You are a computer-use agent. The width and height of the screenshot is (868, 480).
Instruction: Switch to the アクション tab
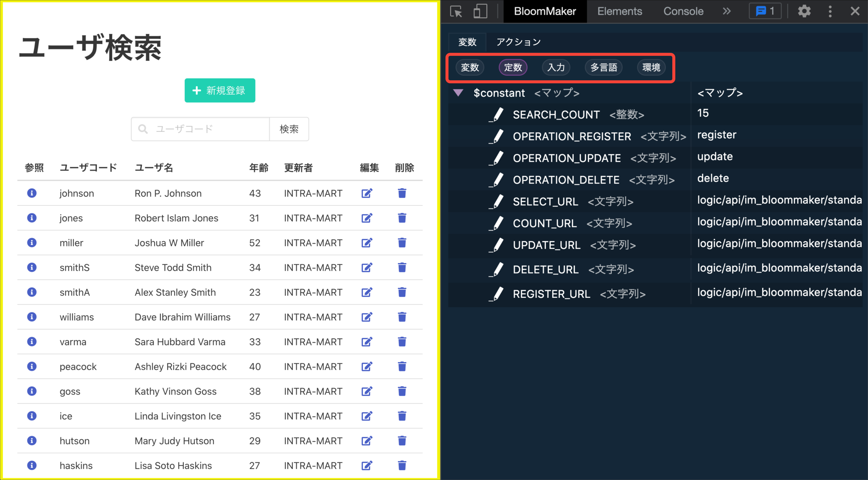[518, 42]
